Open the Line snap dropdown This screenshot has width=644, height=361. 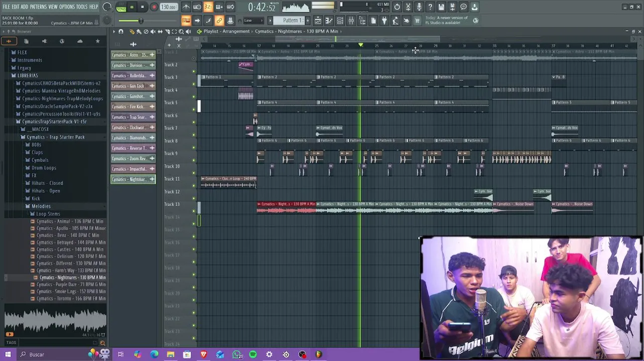[254, 21]
